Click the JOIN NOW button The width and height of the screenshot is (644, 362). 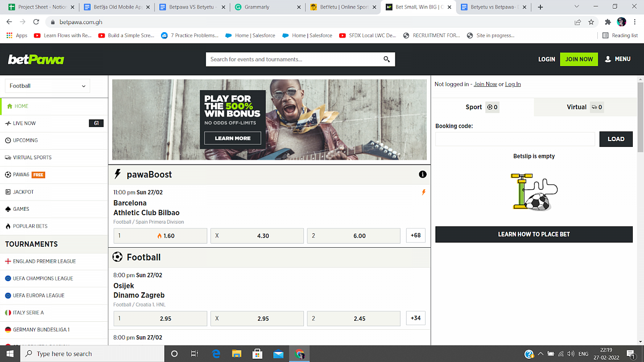[579, 59]
